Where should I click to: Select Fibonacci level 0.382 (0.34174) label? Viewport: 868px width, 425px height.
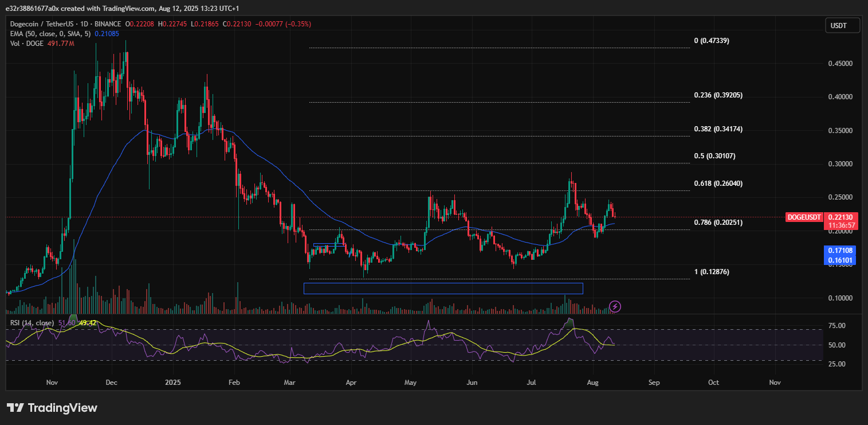click(718, 129)
